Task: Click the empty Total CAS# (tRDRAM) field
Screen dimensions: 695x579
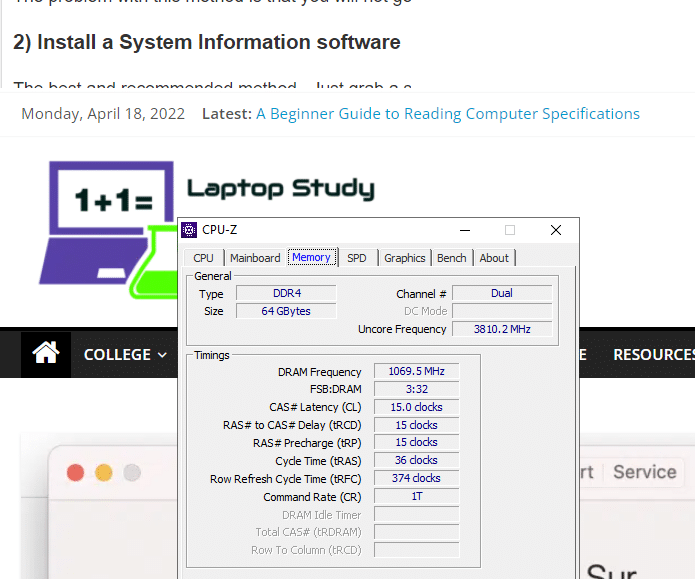Action: 417,532
